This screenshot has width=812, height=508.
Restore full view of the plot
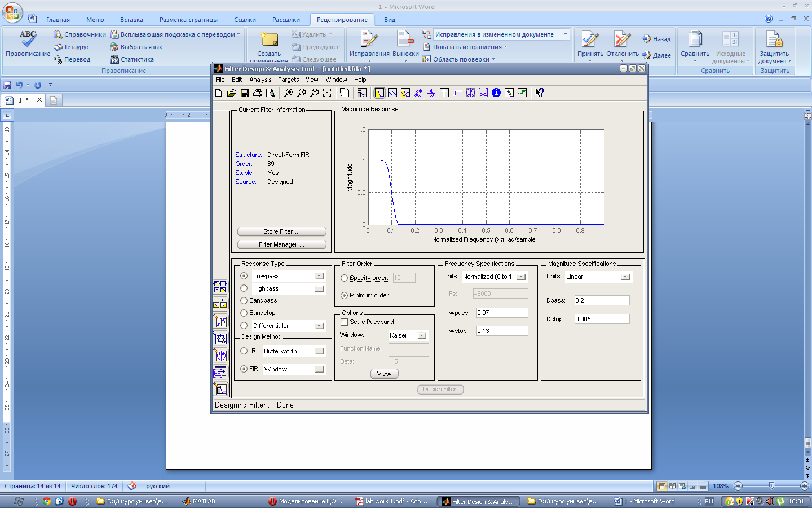click(x=327, y=93)
